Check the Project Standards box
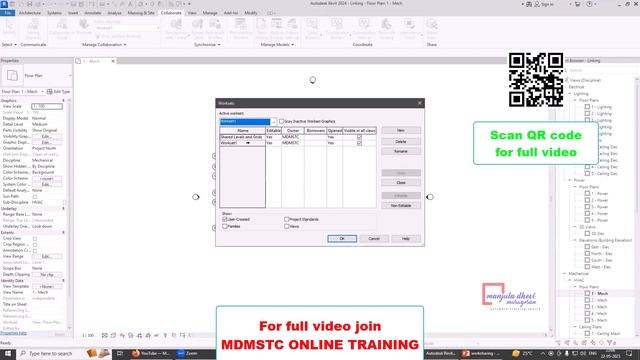Image resolution: width=640 pixels, height=360 pixels. point(287,219)
